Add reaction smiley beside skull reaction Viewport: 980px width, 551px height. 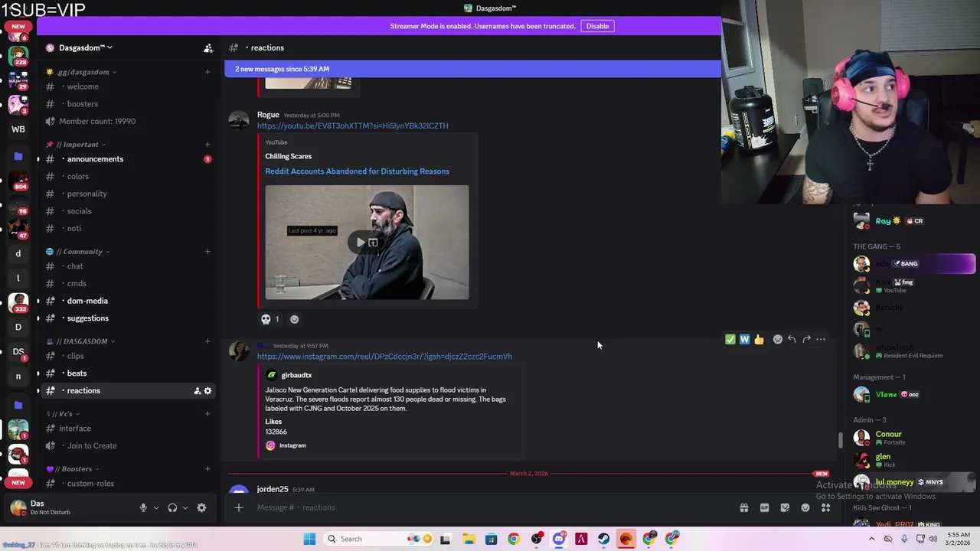(x=294, y=319)
